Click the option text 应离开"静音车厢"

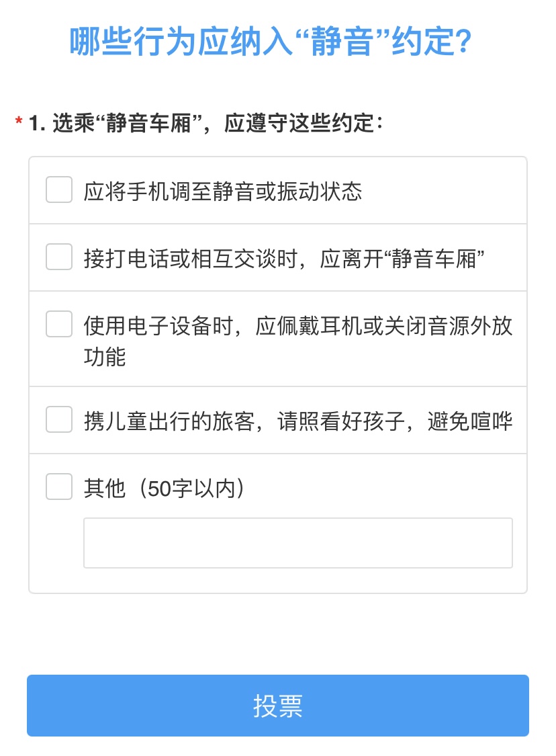click(403, 259)
